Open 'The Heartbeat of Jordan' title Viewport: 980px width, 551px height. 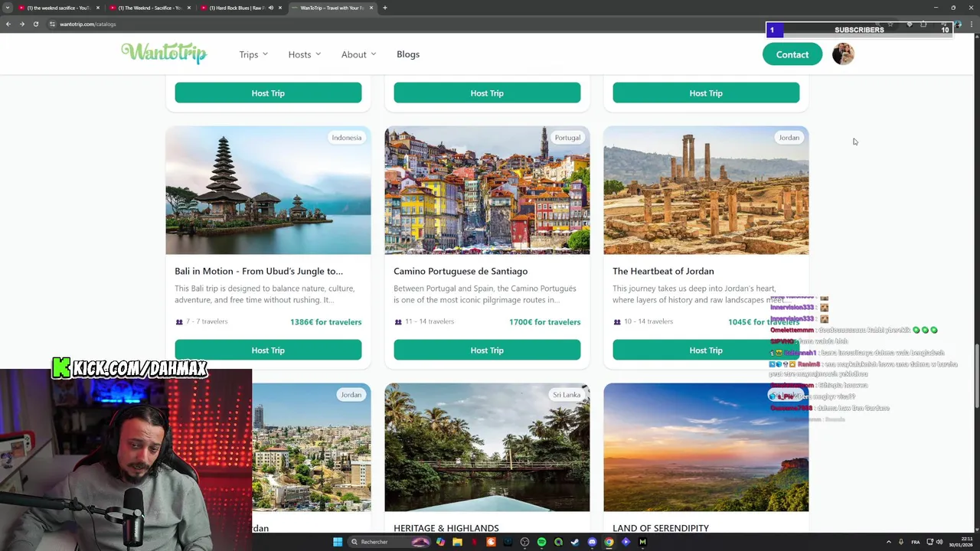tap(663, 271)
